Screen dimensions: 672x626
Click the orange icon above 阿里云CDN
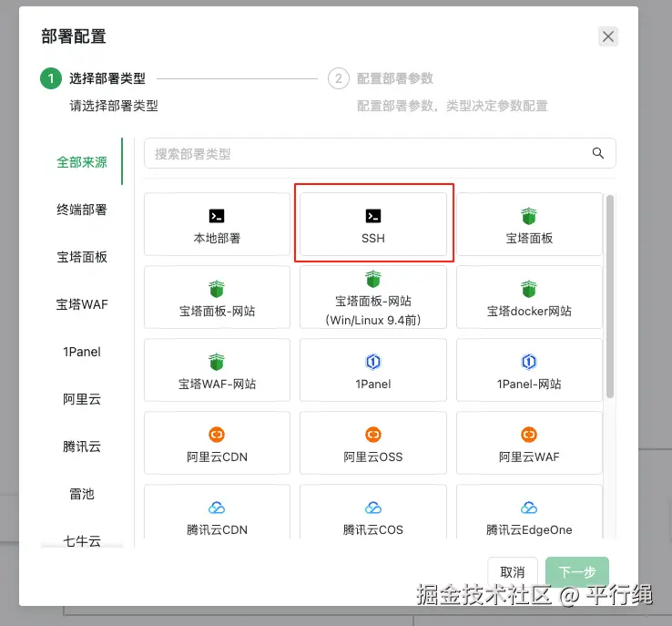217,435
